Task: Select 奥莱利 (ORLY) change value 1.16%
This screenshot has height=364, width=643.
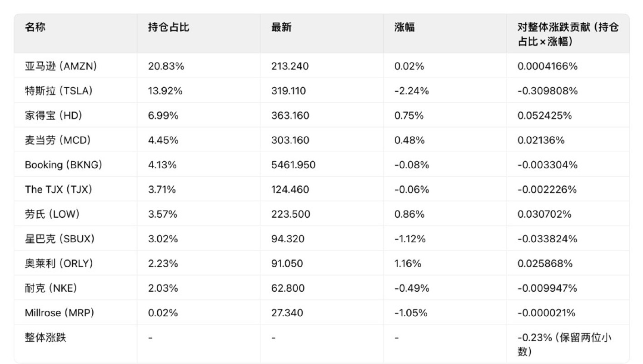Action: (408, 263)
